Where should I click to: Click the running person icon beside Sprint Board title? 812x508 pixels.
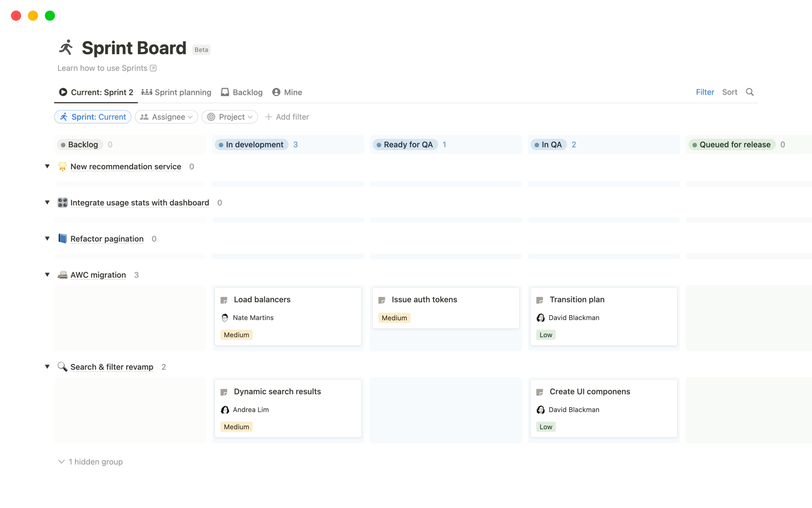[x=66, y=47]
